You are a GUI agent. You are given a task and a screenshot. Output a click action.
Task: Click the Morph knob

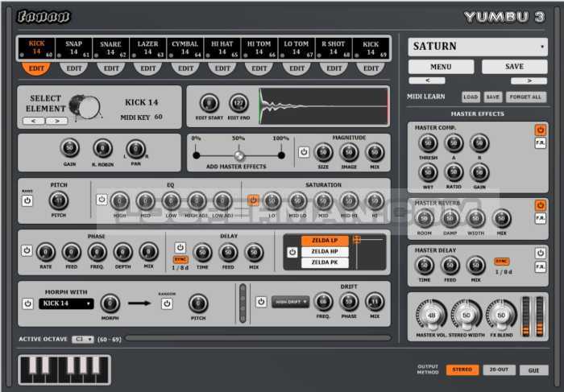[x=110, y=303]
